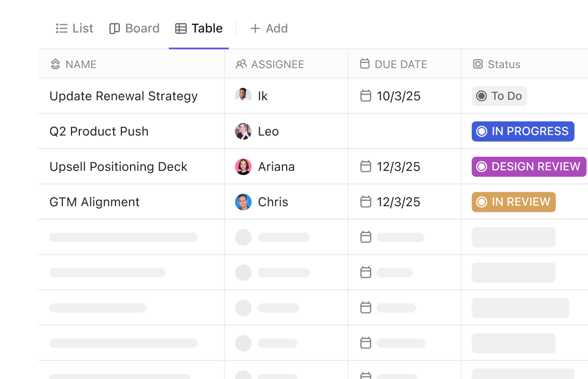The height and width of the screenshot is (379, 588).
Task: Click empty due date cell for Q2 Product Push
Action: point(404,131)
